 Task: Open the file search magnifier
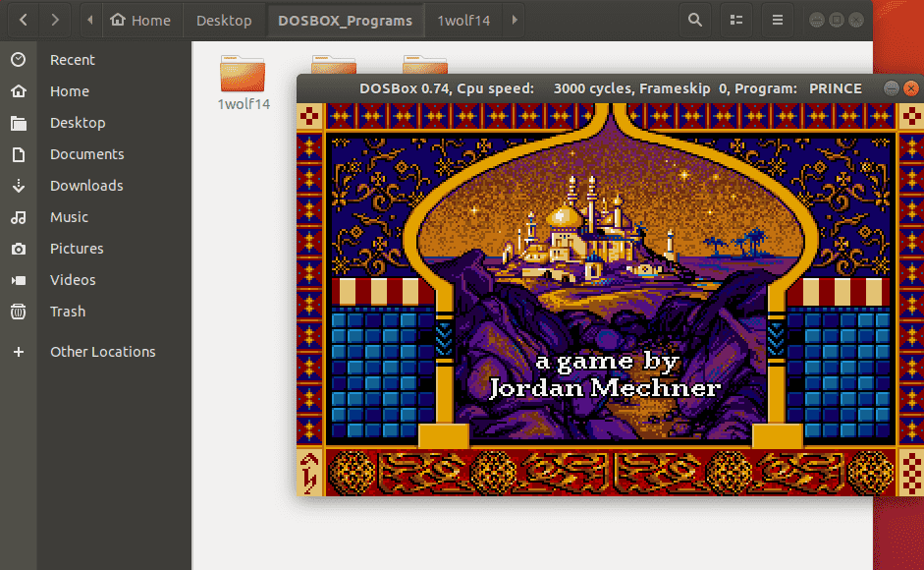tap(695, 20)
